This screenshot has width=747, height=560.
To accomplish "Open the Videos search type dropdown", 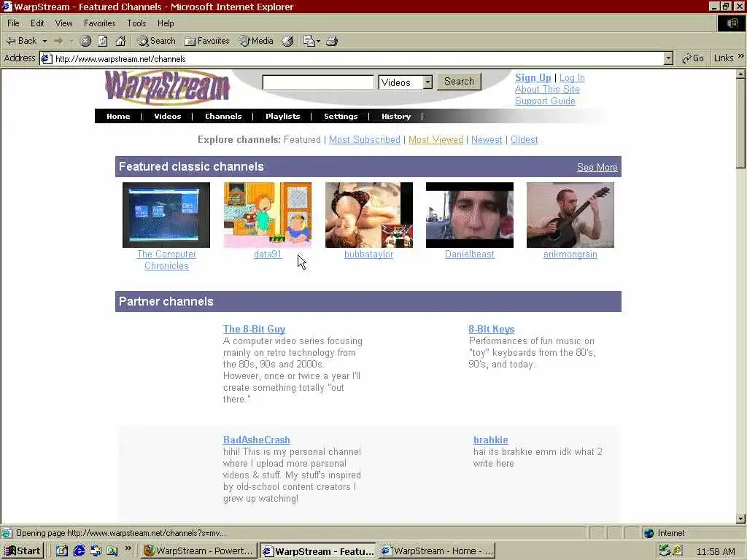I will point(406,82).
